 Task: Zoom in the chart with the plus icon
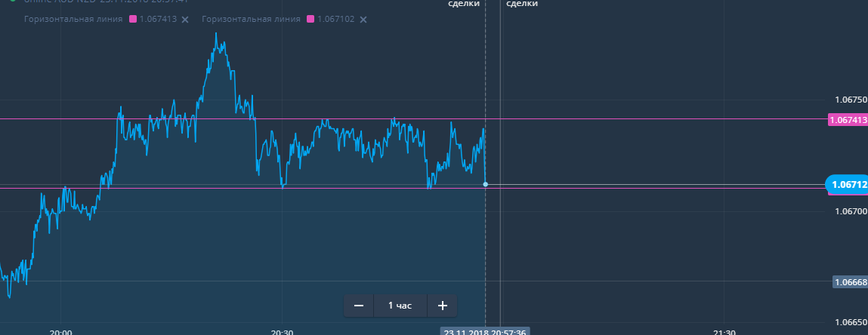tap(442, 306)
